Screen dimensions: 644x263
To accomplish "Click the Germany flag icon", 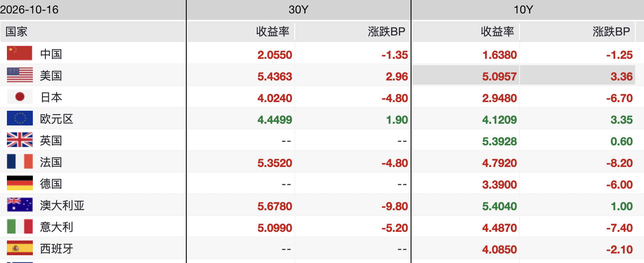I will pyautogui.click(x=20, y=183).
